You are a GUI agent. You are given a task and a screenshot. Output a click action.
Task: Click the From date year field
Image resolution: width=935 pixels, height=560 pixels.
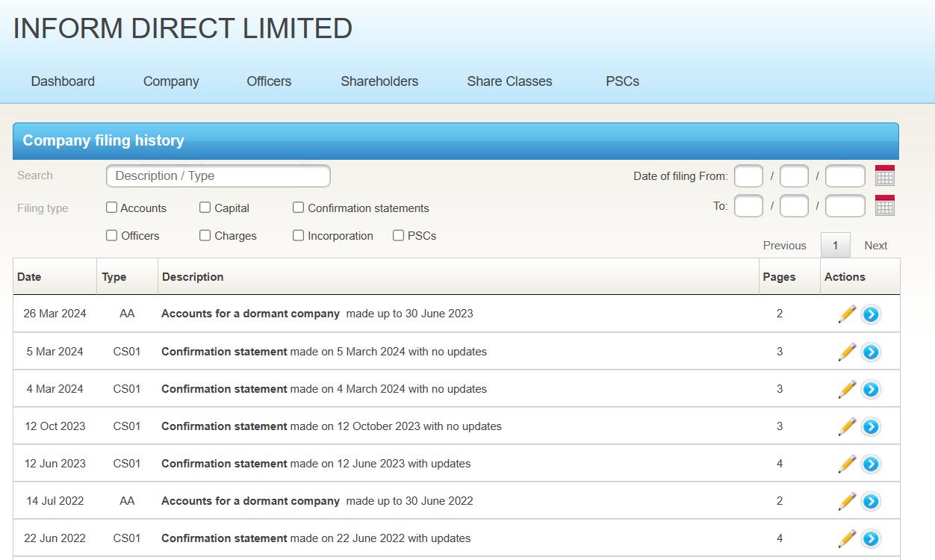[x=845, y=176]
